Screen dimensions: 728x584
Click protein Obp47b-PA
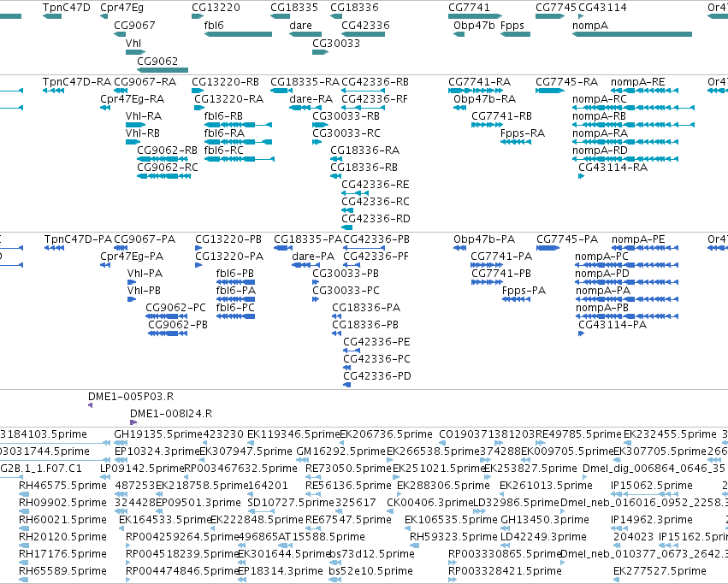point(484,239)
